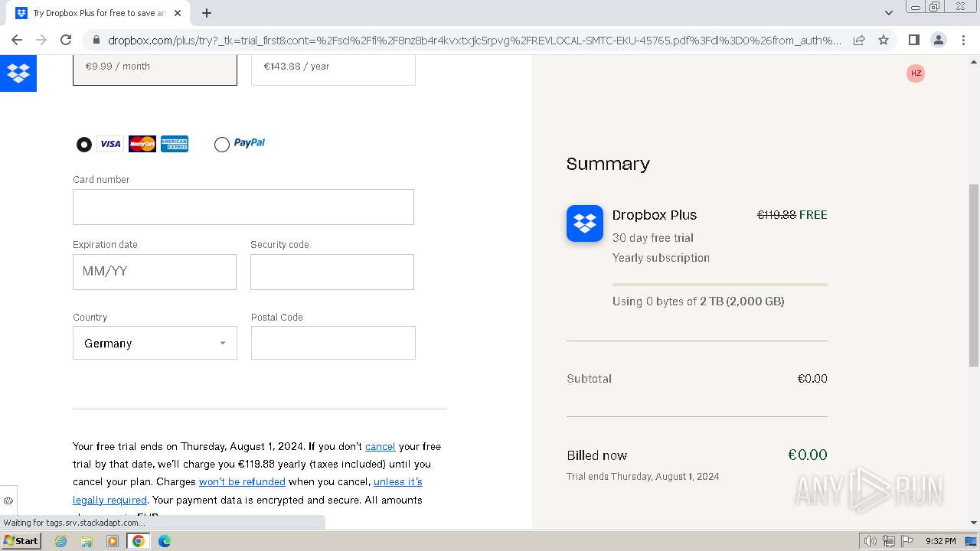Focus the Expiration date MM/YY field
The image size is (980, 551).
(155, 272)
